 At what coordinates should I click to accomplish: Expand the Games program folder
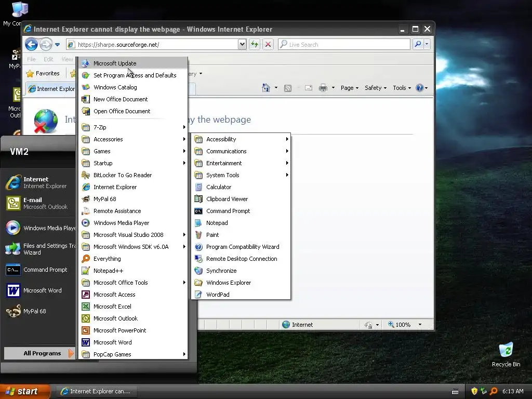pos(133,151)
